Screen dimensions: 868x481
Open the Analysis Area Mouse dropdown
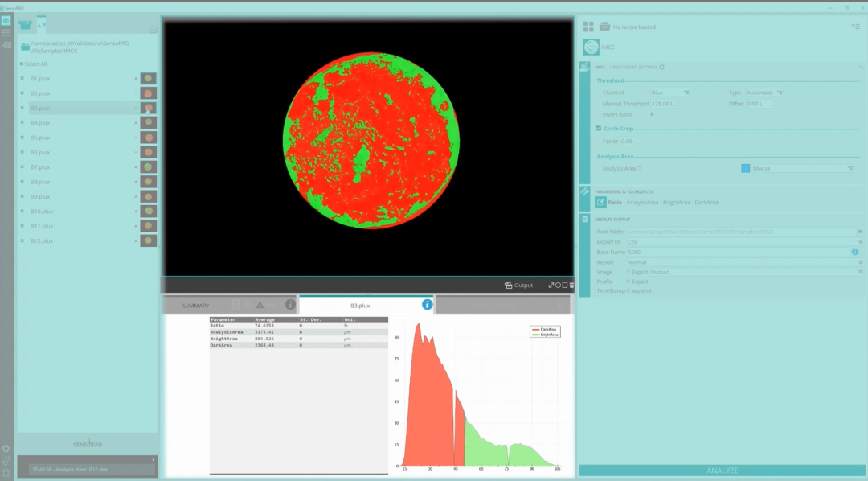click(802, 168)
